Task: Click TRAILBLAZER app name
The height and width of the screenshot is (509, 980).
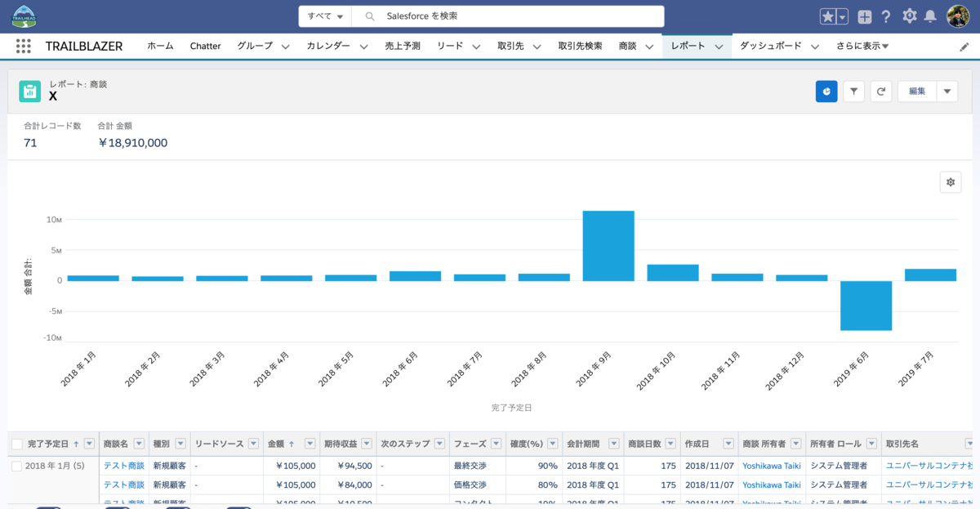Action: (84, 47)
